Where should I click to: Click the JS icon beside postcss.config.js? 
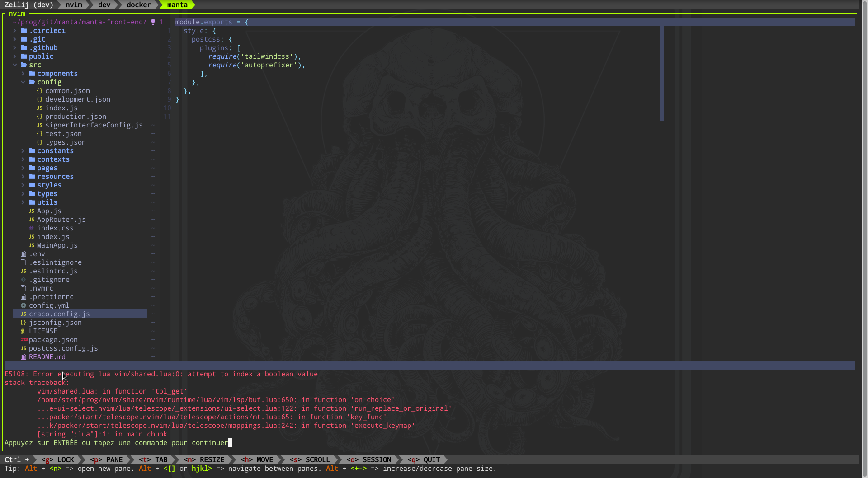[23, 348]
